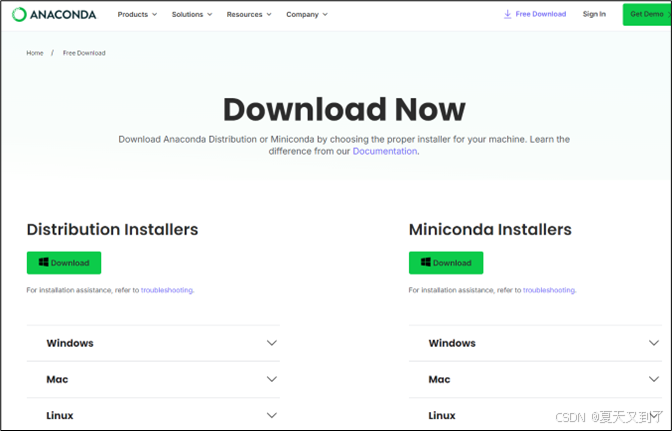This screenshot has width=672, height=431.
Task: Click the Free Download breadcrumb
Action: [84, 53]
